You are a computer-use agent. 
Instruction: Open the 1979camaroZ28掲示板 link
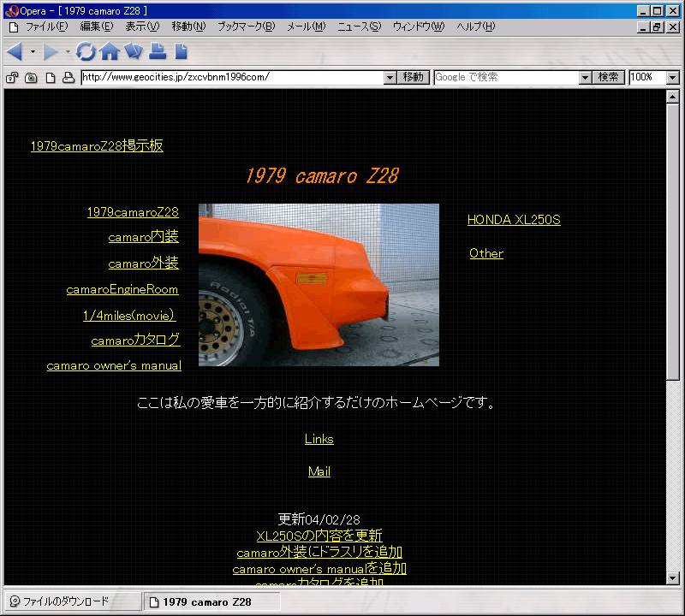coord(97,145)
